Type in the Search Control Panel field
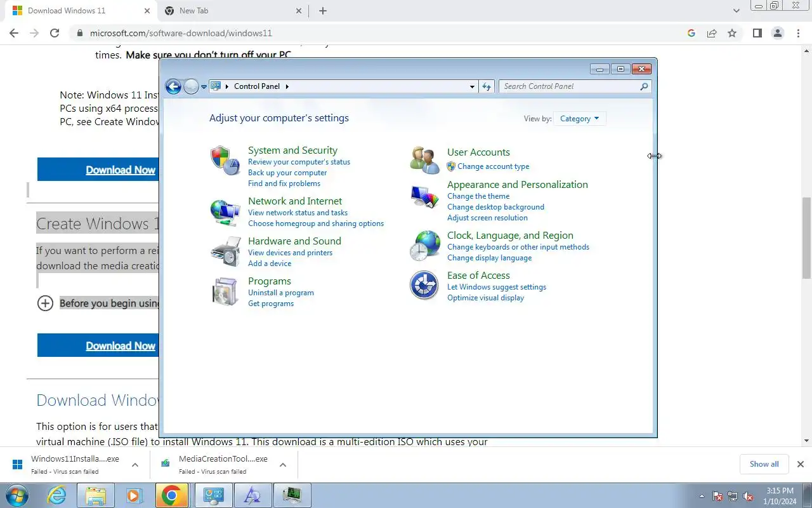 point(569,86)
